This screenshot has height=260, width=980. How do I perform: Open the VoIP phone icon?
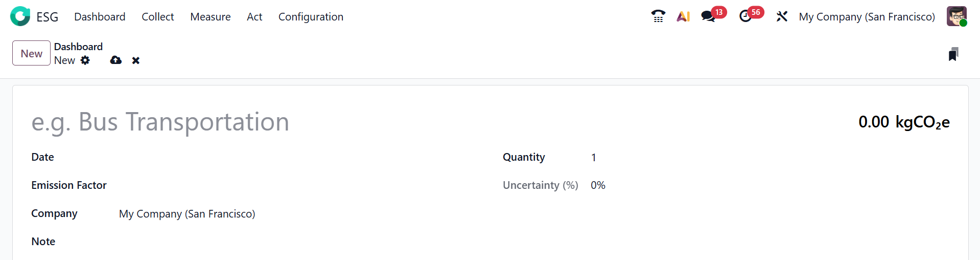[x=658, y=16]
